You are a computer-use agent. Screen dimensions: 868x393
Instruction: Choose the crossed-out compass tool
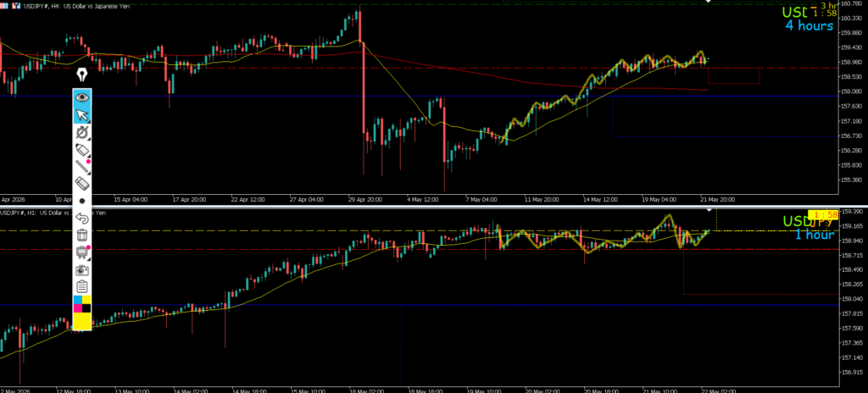tap(82, 132)
